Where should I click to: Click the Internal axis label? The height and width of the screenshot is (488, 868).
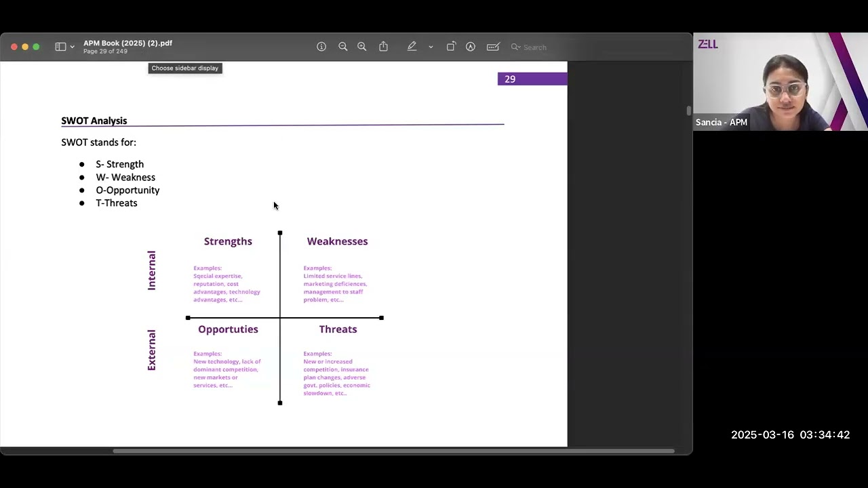click(x=152, y=270)
